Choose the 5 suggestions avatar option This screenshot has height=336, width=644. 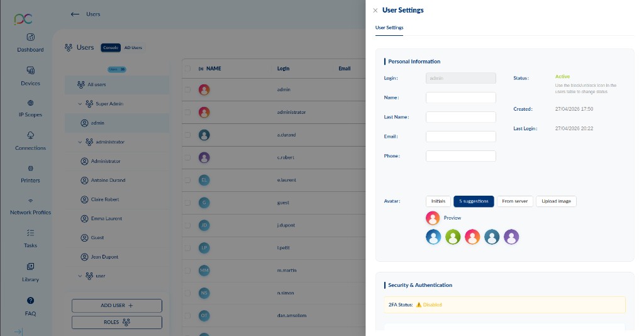[474, 201]
